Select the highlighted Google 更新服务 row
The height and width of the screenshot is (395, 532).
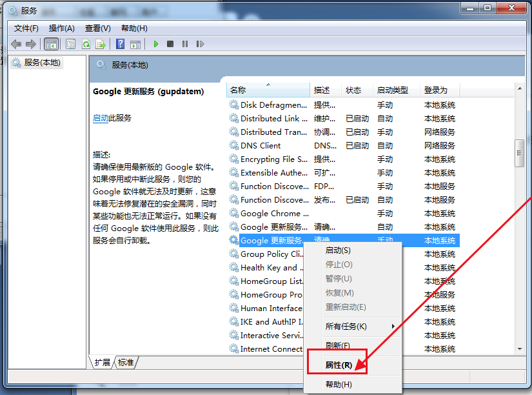point(343,241)
